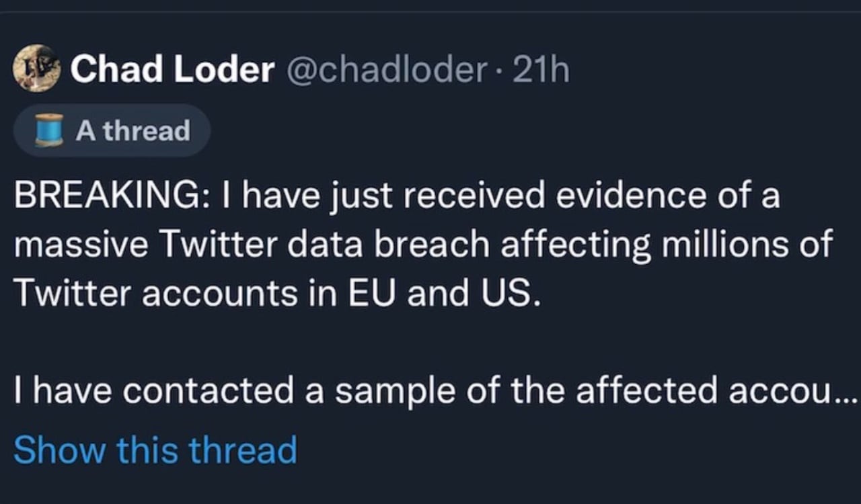
Task: Open the 'A thread' pill-shaped chip
Action: point(111,130)
